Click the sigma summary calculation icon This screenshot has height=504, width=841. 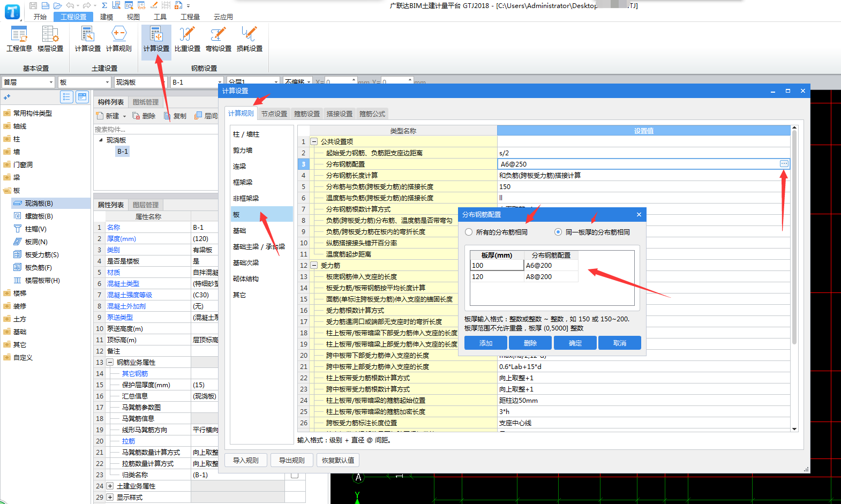click(104, 5)
